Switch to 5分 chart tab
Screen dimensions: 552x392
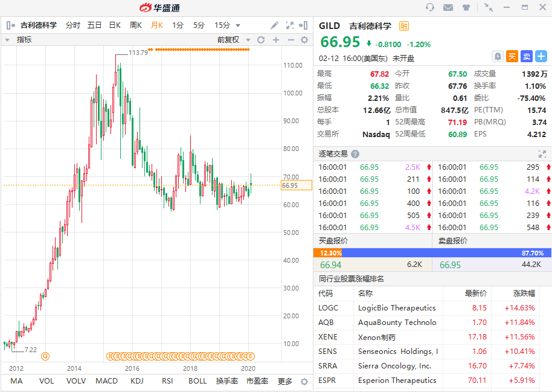point(199,25)
